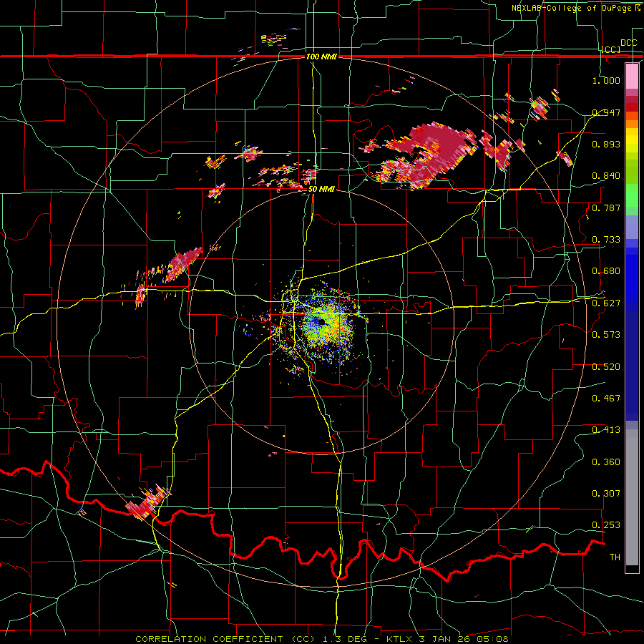Click the 0.680 legend value

pos(606,271)
